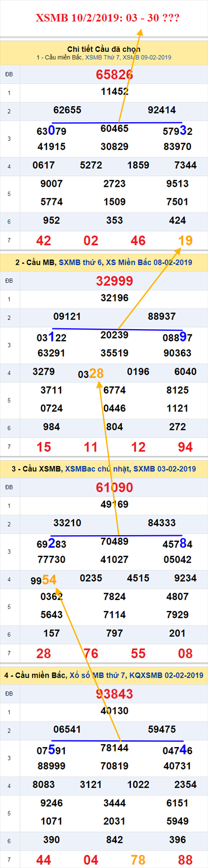This screenshot has width=208, height=868.
Task: Click prize 7 number 76
Action: click(91, 653)
